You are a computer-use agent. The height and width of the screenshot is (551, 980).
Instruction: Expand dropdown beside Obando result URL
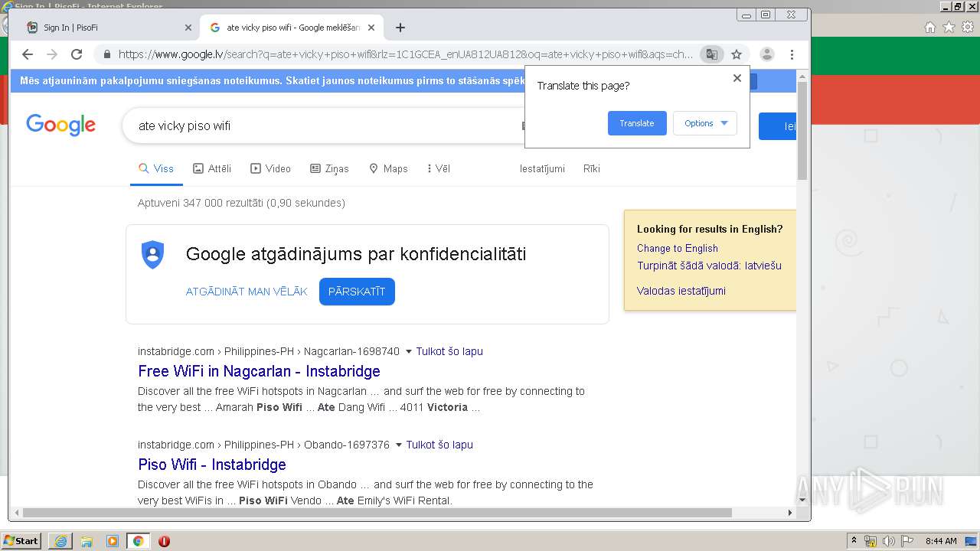[x=399, y=445]
